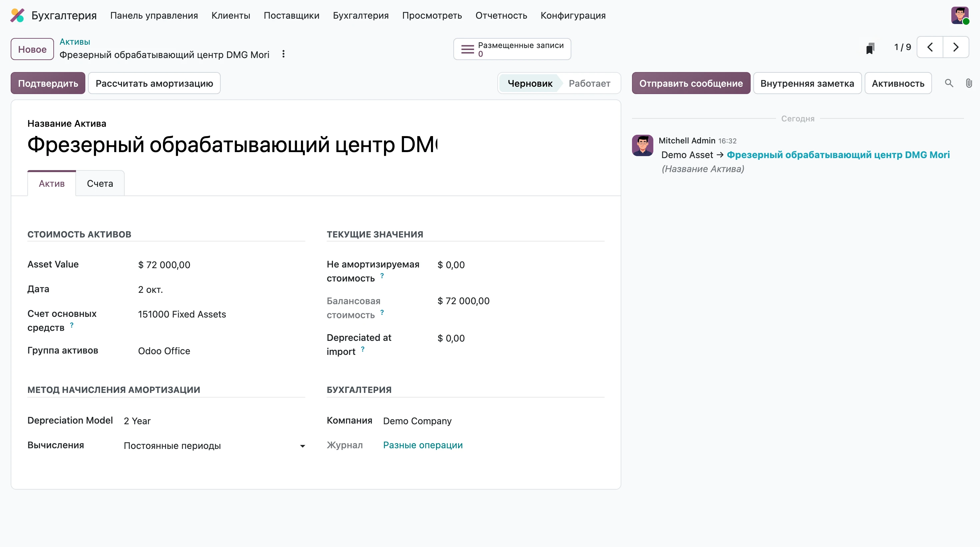
Task: Open the Просмотреть menu
Action: (x=432, y=15)
